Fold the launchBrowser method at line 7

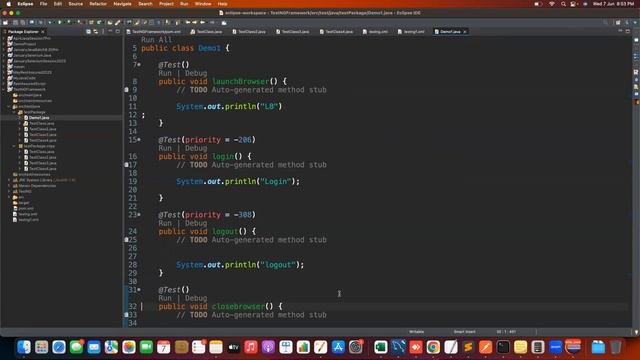coord(139,64)
